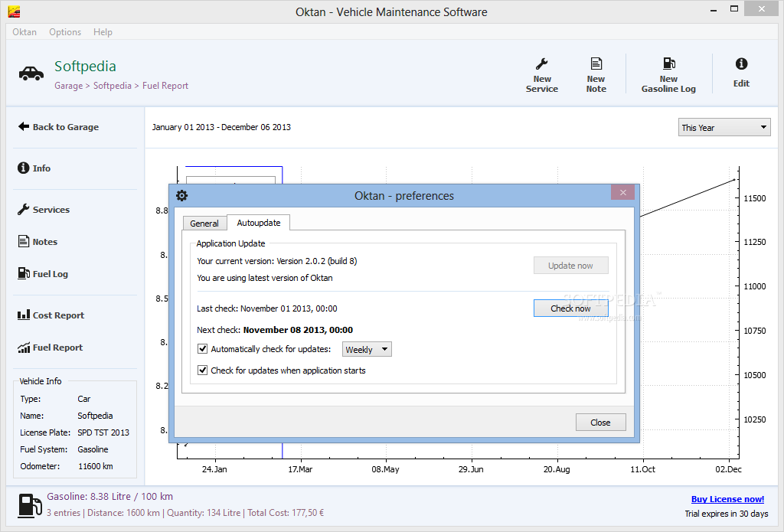Click the Your current version text
Image resolution: width=784 pixels, height=532 pixels.
(x=277, y=261)
